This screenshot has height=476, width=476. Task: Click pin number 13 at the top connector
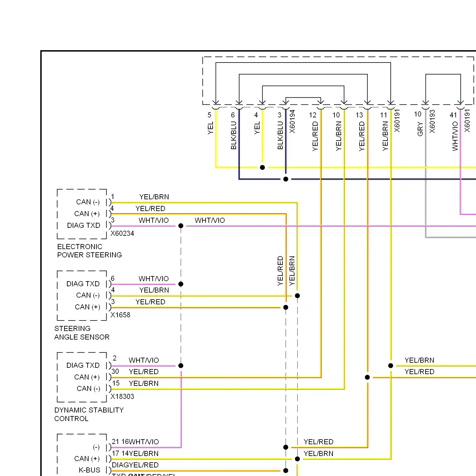point(359,115)
